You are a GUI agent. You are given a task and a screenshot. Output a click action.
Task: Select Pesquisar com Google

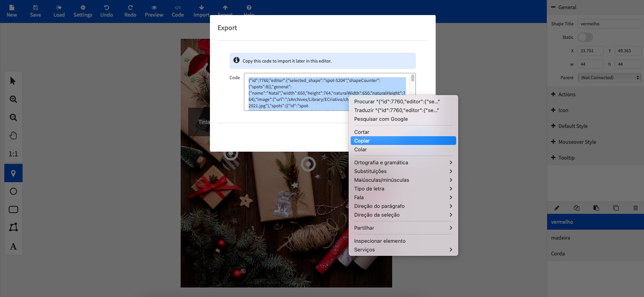click(403, 119)
